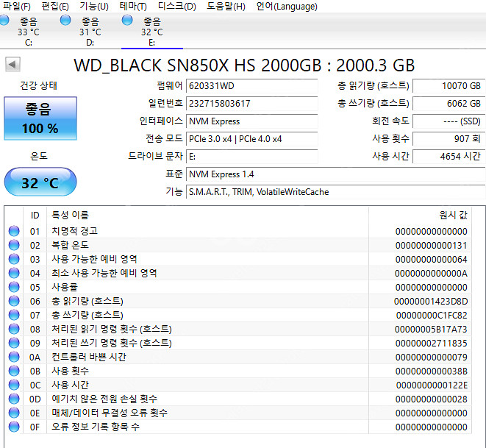Click raw value 0000001423D8D
486x448 pixels.
431,301
